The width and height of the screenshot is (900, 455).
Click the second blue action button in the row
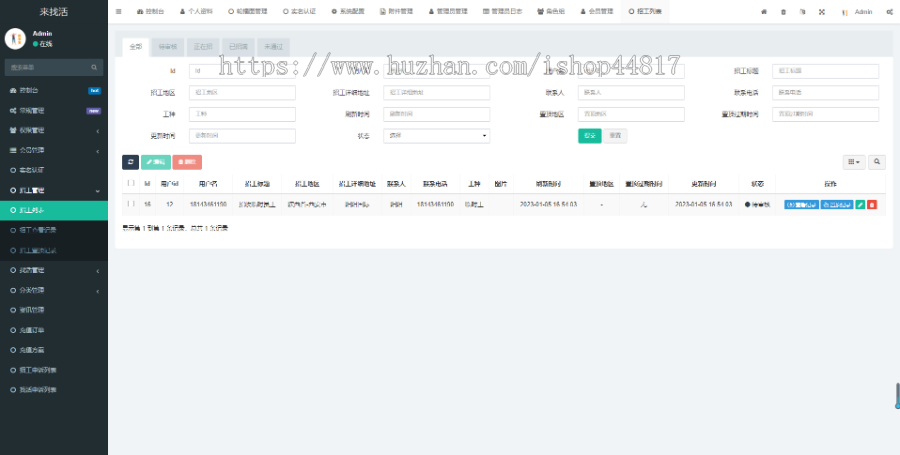click(837, 204)
